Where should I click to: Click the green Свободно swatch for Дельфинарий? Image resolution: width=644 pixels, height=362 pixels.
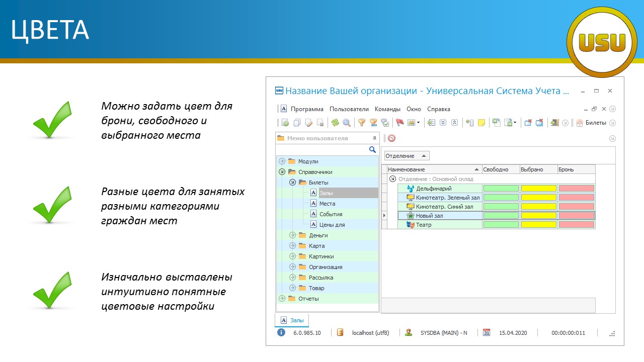tap(501, 189)
